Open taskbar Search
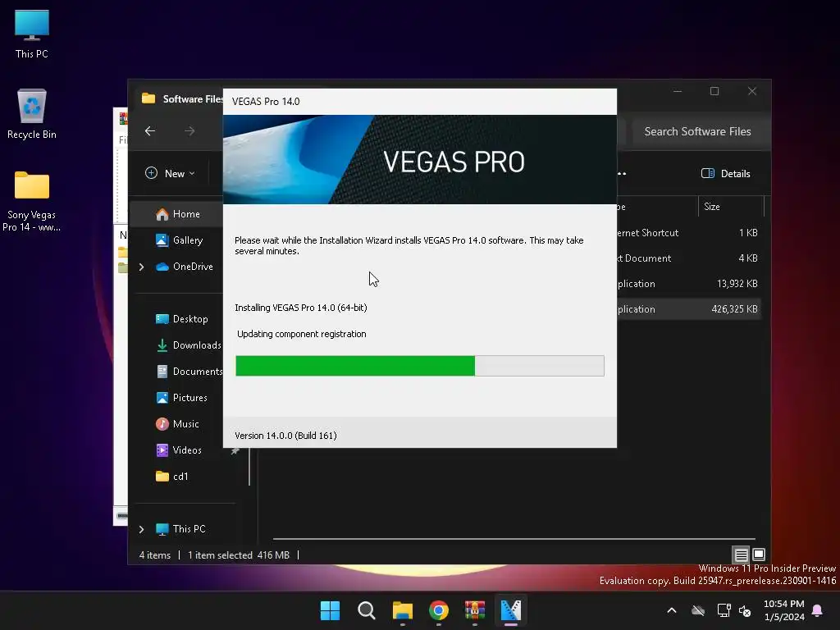840x630 pixels. click(367, 610)
